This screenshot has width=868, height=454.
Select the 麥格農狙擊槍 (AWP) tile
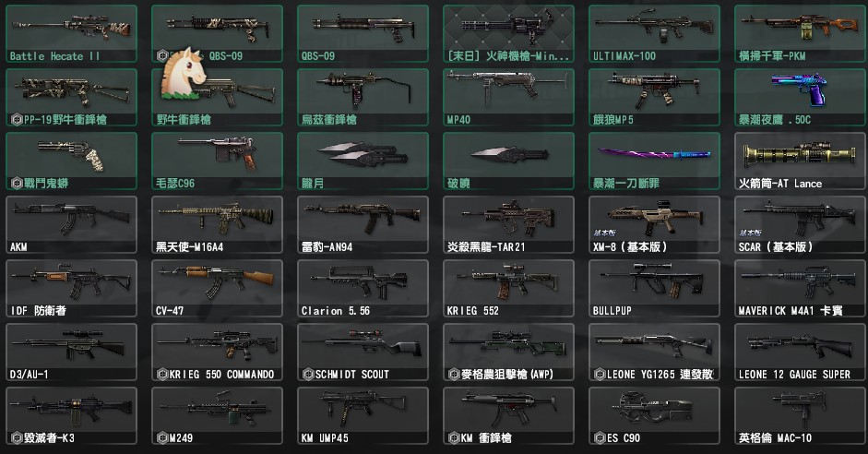click(508, 352)
